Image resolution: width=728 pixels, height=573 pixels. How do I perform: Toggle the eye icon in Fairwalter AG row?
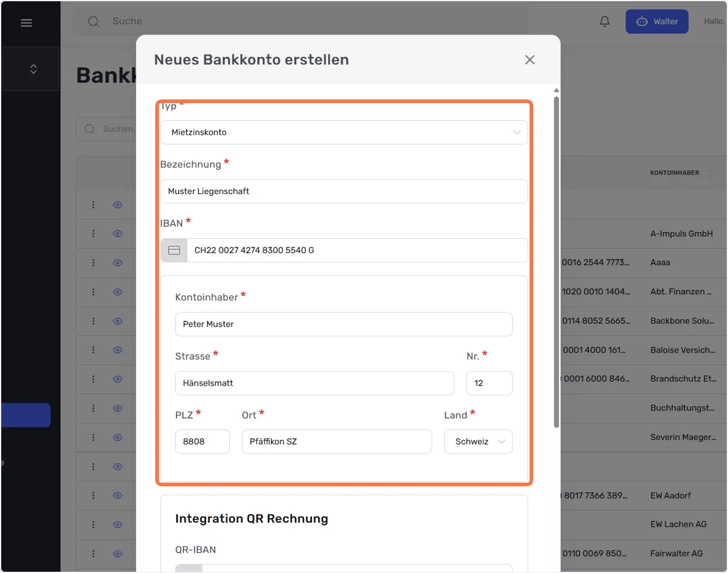(x=118, y=554)
